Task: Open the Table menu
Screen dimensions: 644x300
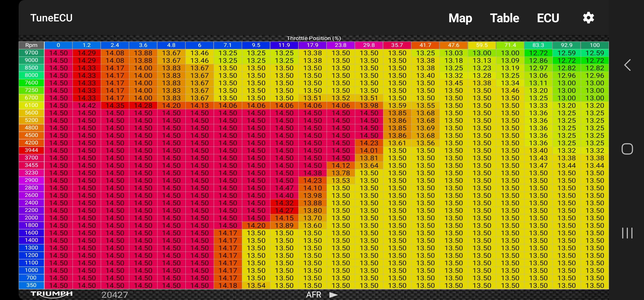Action: pos(504,18)
